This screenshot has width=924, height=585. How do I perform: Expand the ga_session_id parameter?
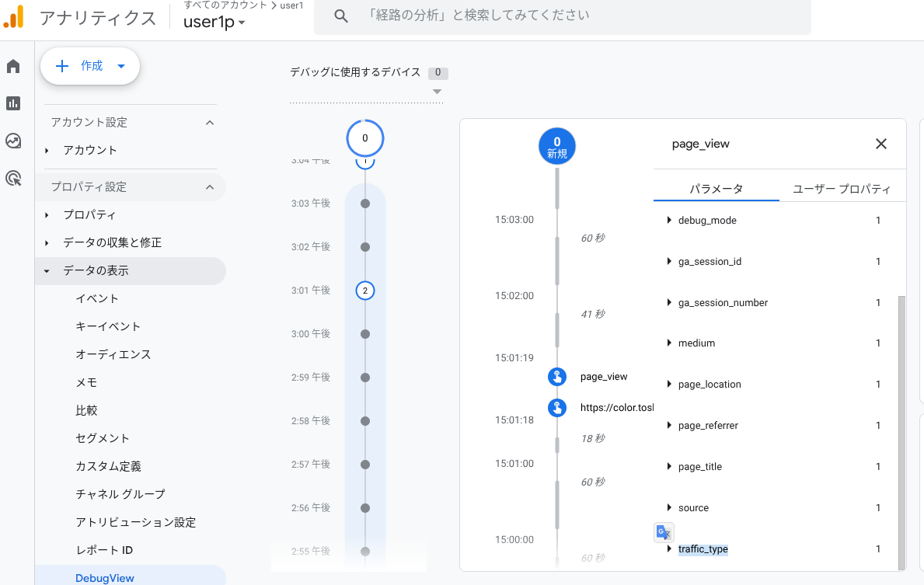pos(669,262)
